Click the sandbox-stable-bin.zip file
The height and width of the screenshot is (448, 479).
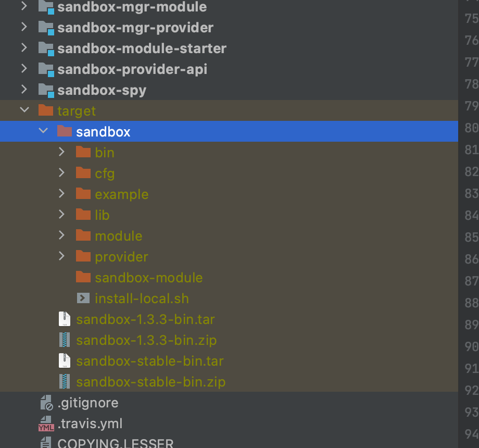(150, 381)
